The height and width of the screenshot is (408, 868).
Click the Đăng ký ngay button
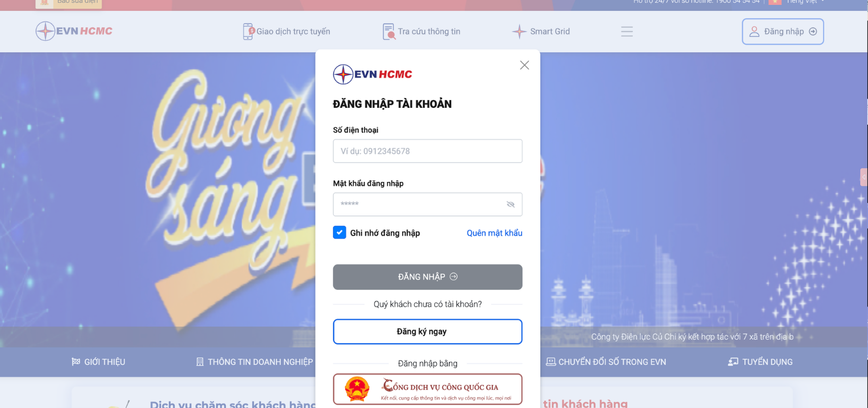tap(428, 332)
